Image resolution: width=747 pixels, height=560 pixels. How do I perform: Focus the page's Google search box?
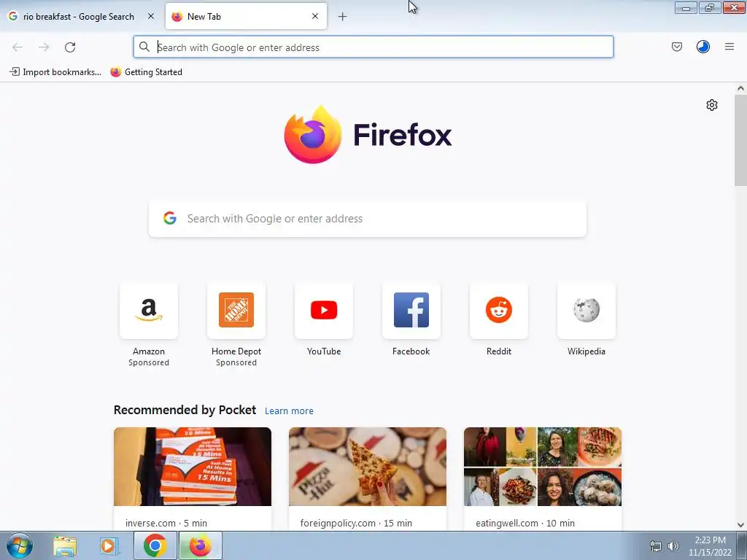[x=368, y=219]
